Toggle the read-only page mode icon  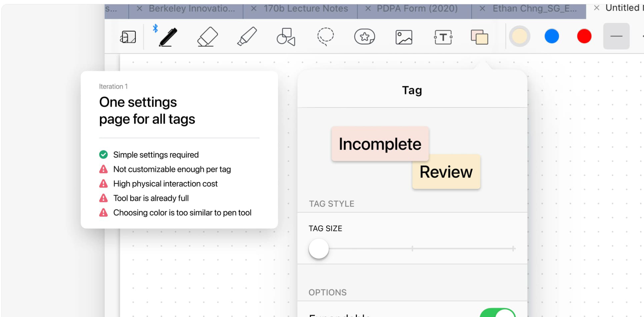pyautogui.click(x=128, y=37)
